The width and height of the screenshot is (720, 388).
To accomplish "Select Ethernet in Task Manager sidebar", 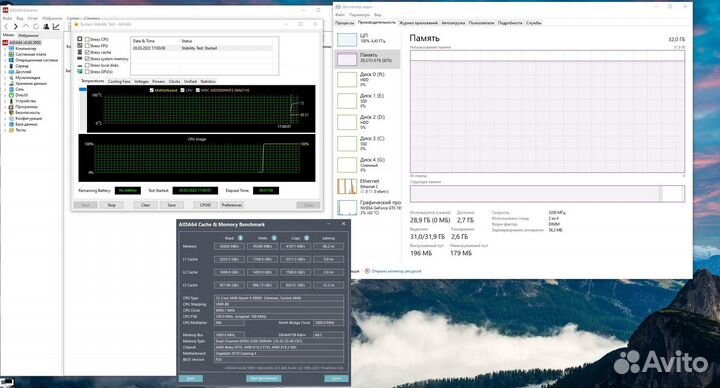I will (x=367, y=186).
